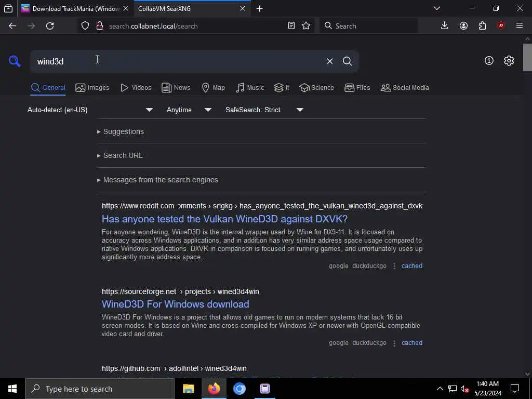Submit search with magnifier button
Screen dimensions: 532x399
pyautogui.click(x=347, y=61)
